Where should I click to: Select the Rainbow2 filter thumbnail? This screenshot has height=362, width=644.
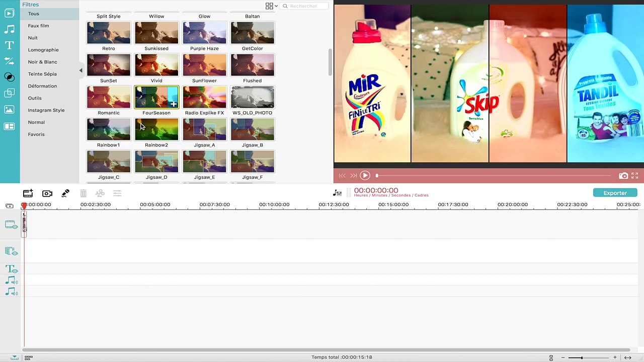tap(156, 129)
